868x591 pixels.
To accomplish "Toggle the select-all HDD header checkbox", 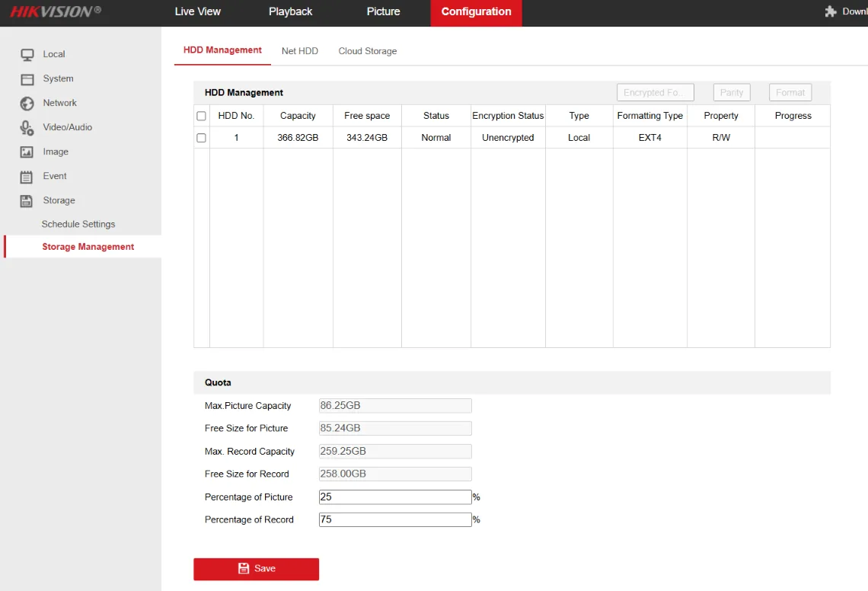I will point(202,116).
